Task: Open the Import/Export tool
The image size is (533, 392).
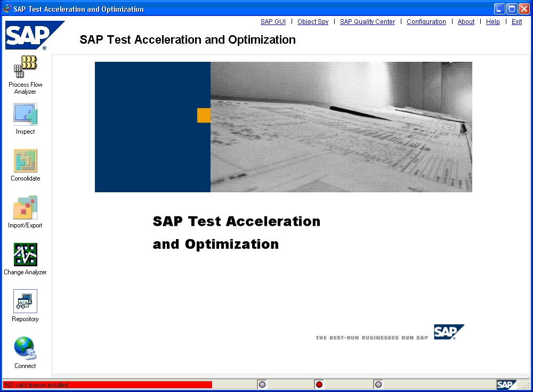Action: tap(25, 208)
